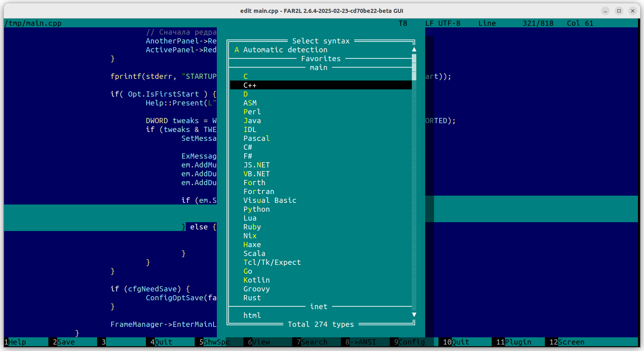Select Kotlin syntax type
The image size is (644, 351).
[x=256, y=280]
